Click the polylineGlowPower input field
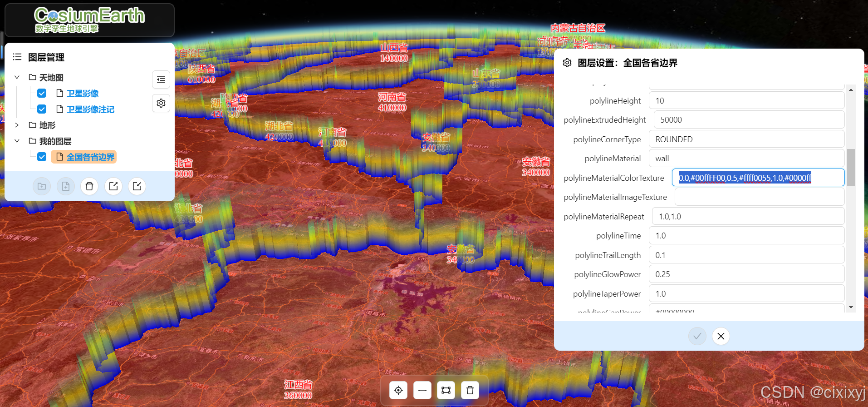The image size is (868, 407). pyautogui.click(x=746, y=274)
